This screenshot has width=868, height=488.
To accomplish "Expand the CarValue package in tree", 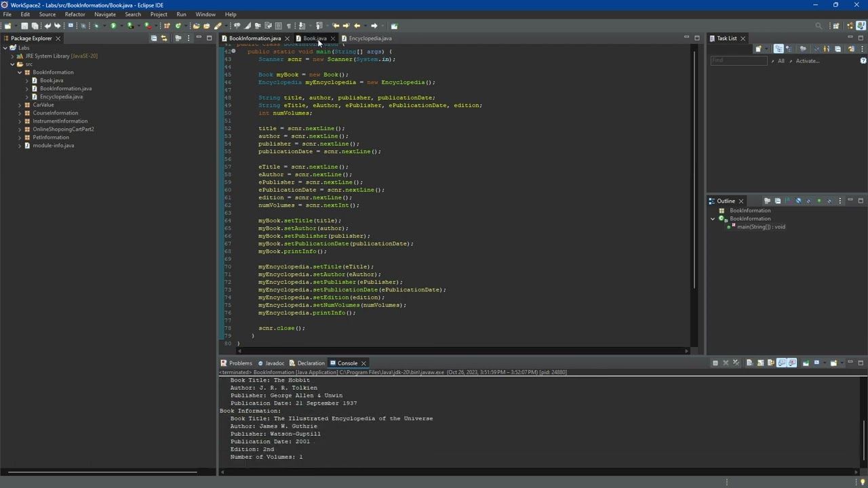I will 20,105.
